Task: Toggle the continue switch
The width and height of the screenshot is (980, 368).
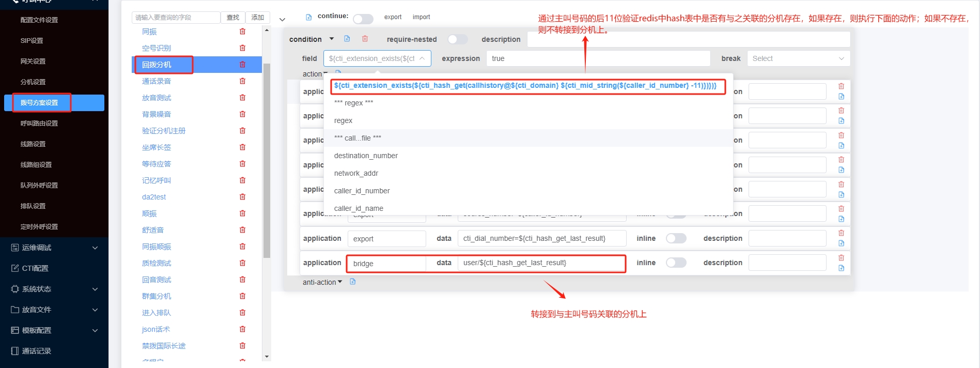Action: [363, 19]
